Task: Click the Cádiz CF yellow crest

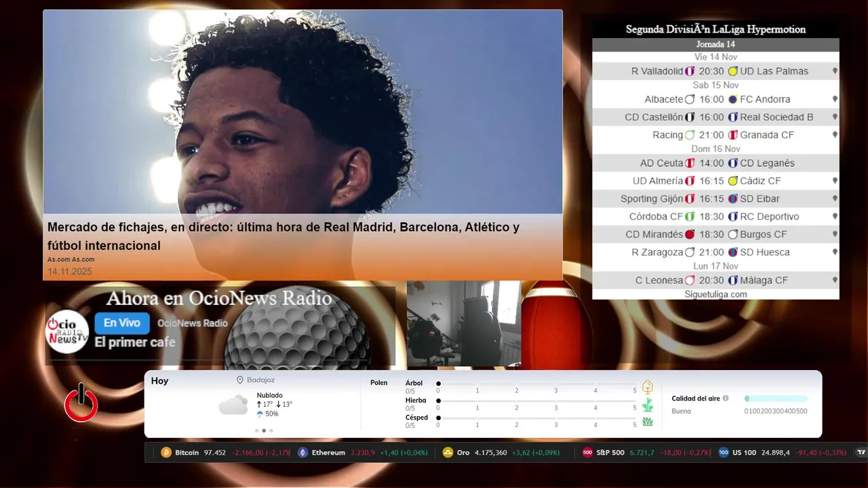Action: click(732, 181)
